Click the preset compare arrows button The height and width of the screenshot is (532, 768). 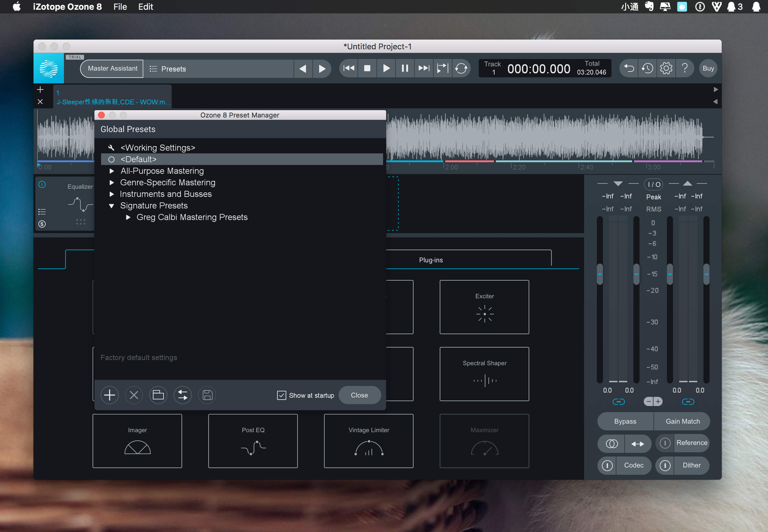182,395
